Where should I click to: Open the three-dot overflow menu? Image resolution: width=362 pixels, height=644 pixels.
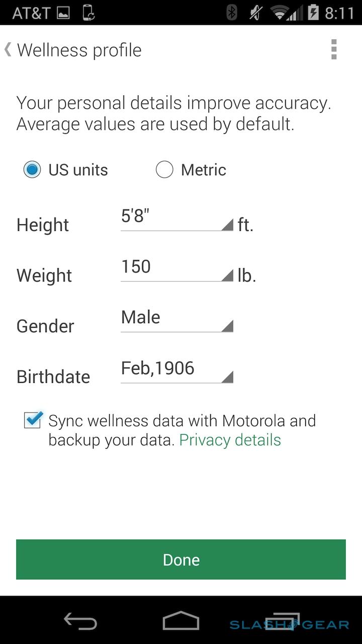coord(334,50)
